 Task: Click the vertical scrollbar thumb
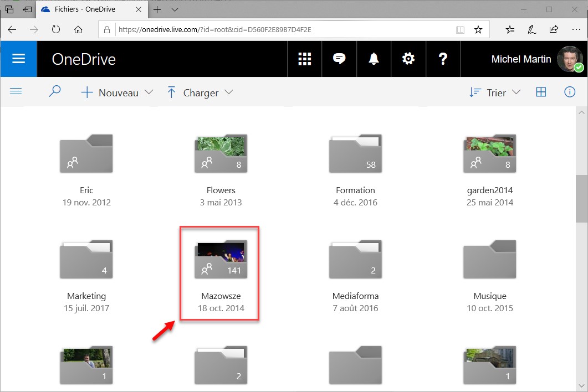(x=581, y=198)
